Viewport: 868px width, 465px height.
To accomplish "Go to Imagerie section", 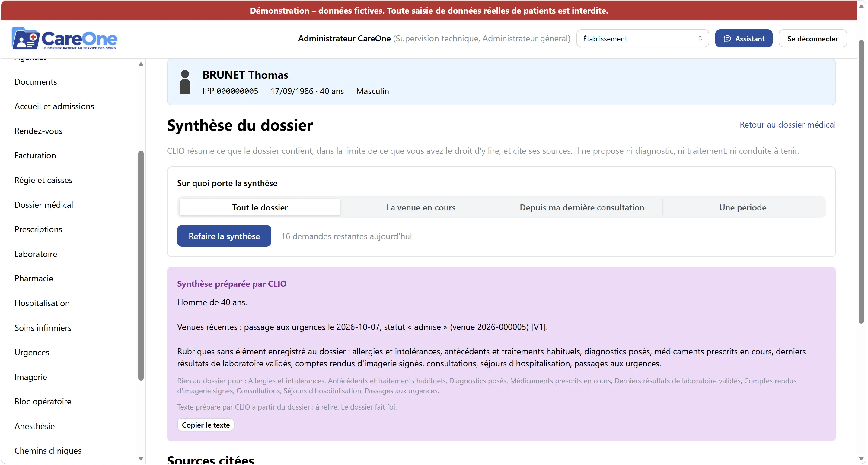I will [x=31, y=377].
